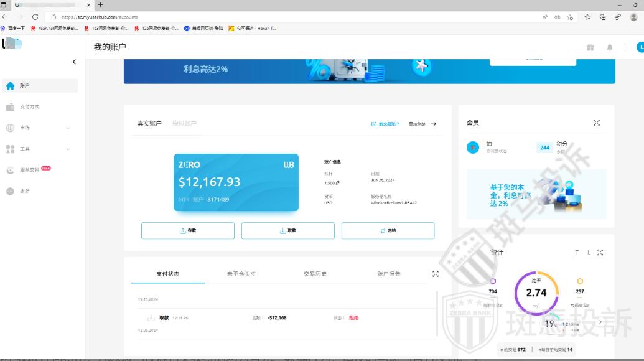Collapse the left sidebar with chevron

[74, 62]
